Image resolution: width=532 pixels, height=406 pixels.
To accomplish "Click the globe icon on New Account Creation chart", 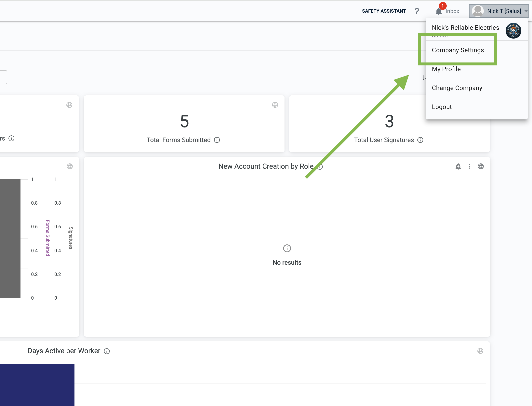I will (481, 167).
